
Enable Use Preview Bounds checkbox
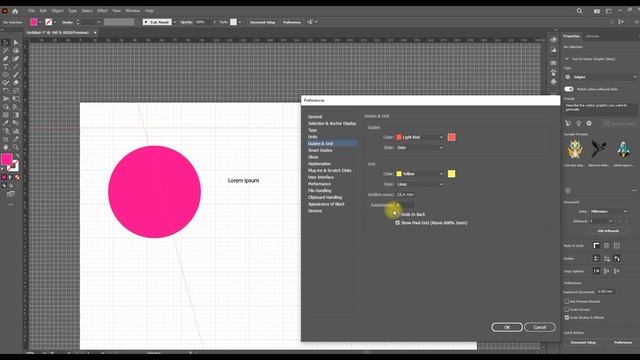pyautogui.click(x=567, y=302)
